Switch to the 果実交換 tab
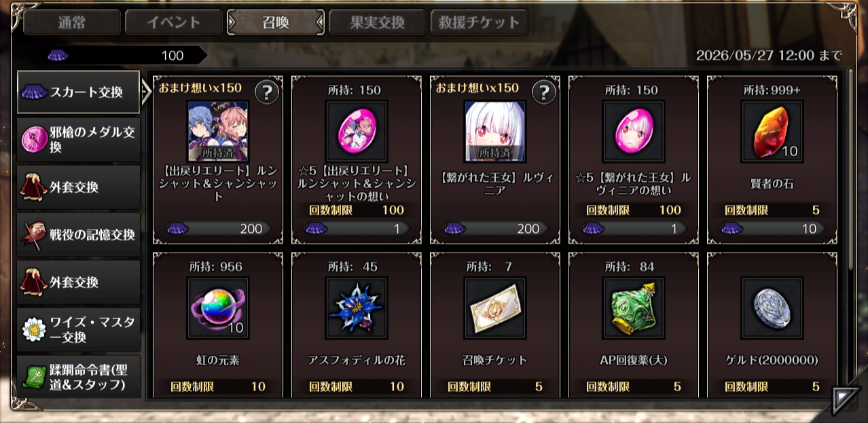 [x=378, y=22]
